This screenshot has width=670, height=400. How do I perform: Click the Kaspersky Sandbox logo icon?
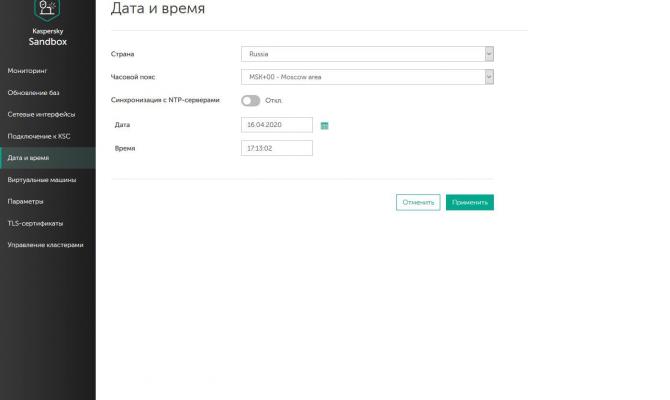(47, 9)
